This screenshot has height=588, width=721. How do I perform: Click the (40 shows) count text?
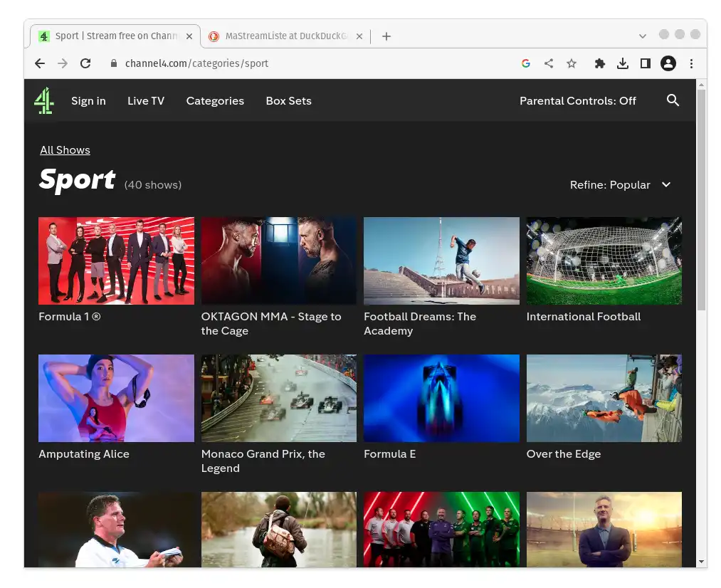[x=152, y=185]
